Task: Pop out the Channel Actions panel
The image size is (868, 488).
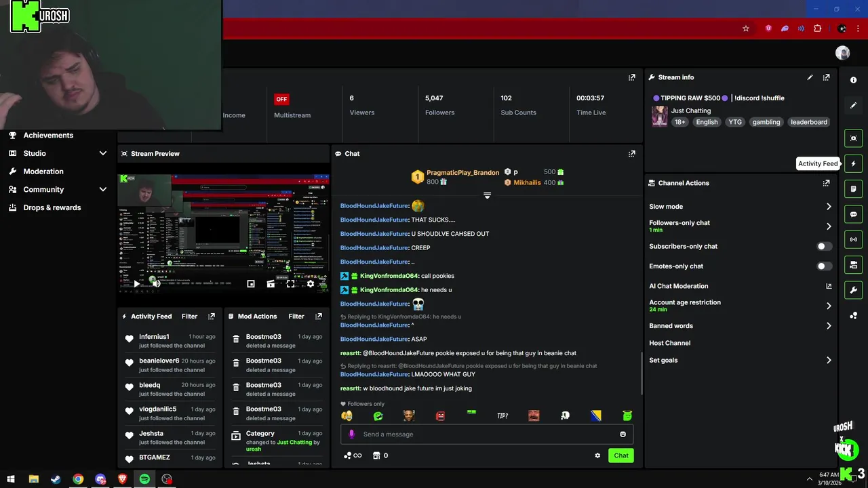Action: [826, 183]
